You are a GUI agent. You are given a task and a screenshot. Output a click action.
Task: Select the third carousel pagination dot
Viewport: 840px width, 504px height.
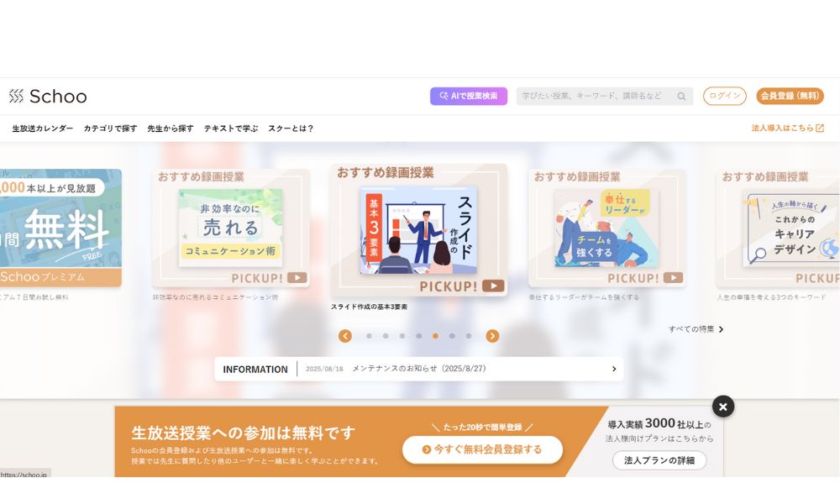[x=402, y=336]
